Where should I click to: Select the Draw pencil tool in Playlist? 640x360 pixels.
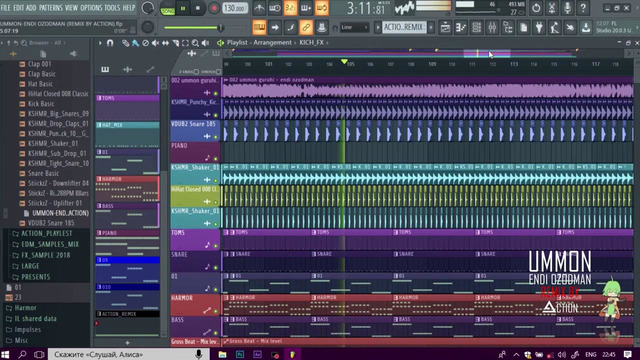pyautogui.click(x=125, y=43)
